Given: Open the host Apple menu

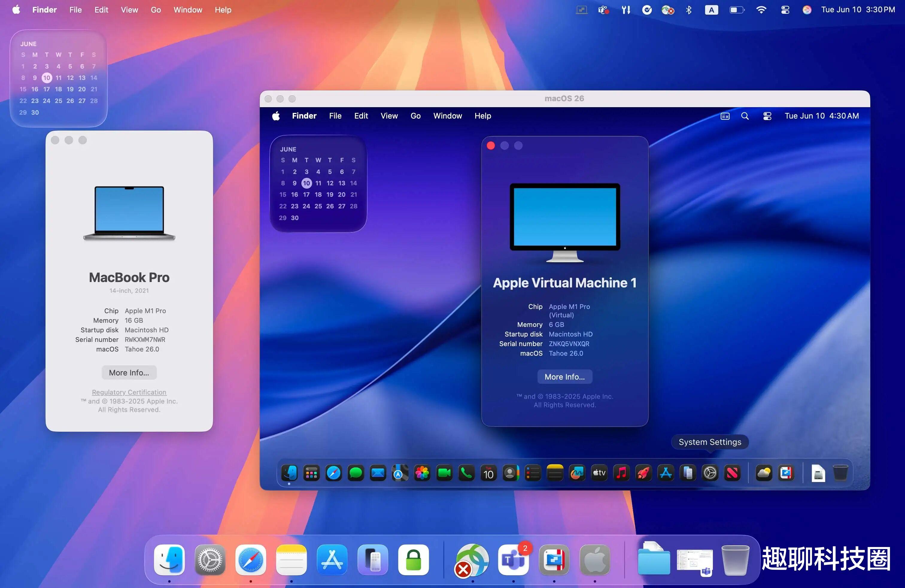Looking at the screenshot, I should pos(16,10).
